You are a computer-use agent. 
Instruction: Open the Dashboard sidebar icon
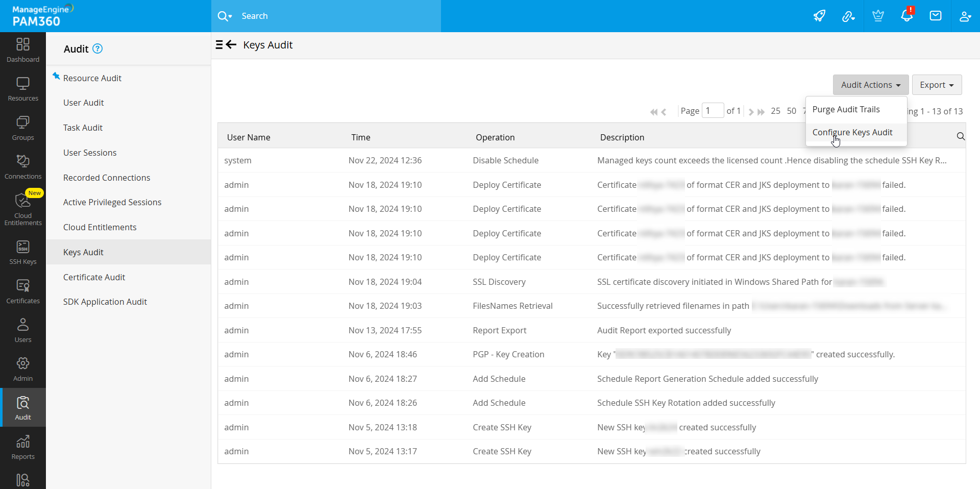pos(23,50)
